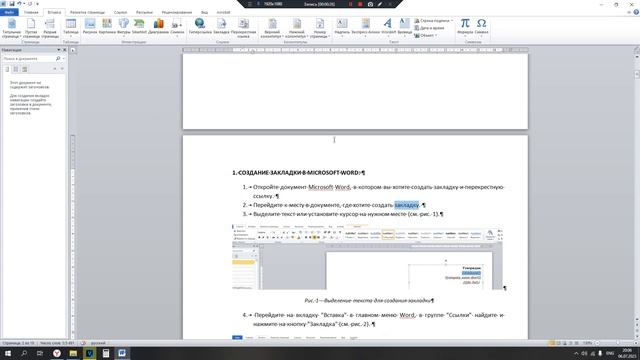Open Word Help question mark icon
The height and width of the screenshot is (360, 640).
point(636,12)
